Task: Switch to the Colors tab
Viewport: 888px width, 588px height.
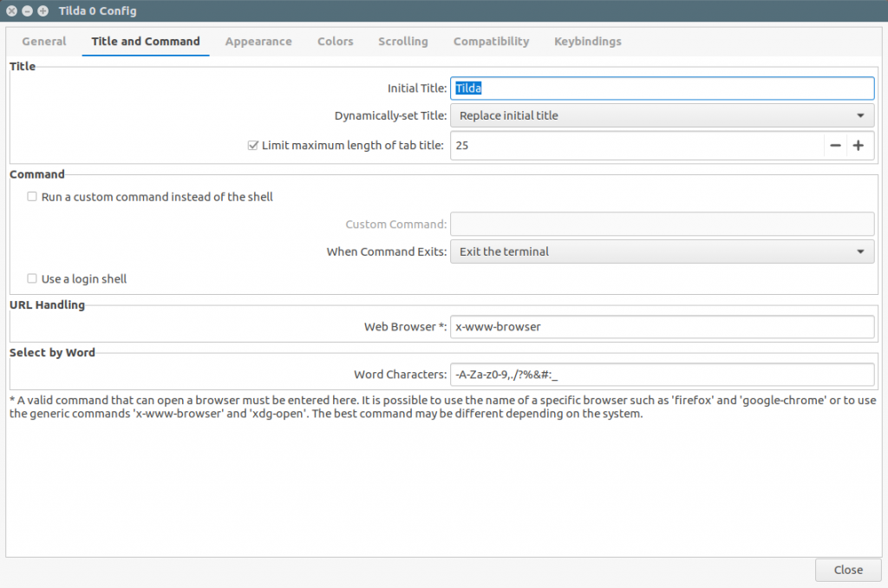Action: (x=335, y=41)
